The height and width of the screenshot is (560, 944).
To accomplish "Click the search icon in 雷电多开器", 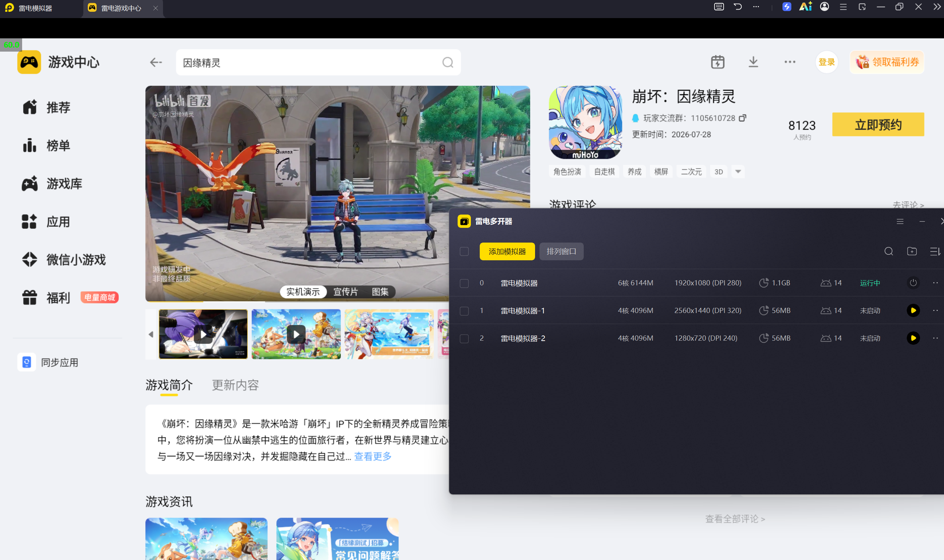I will pos(889,251).
